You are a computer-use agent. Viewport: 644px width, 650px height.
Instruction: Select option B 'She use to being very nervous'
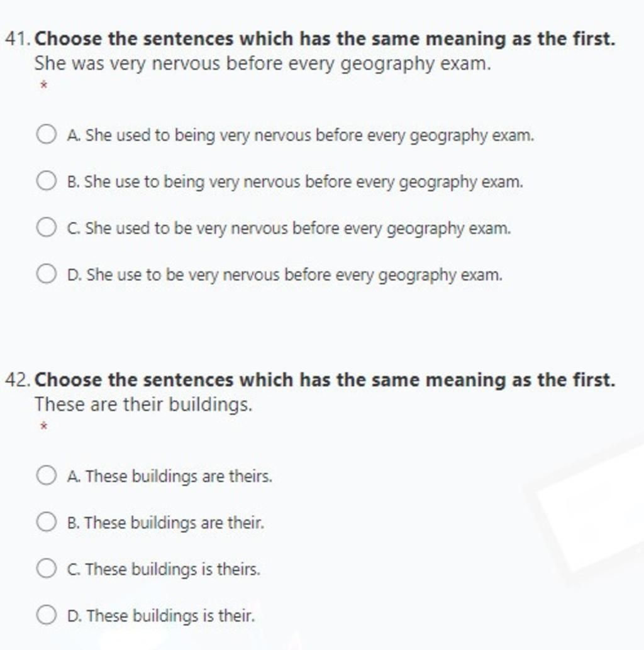pyautogui.click(x=46, y=181)
